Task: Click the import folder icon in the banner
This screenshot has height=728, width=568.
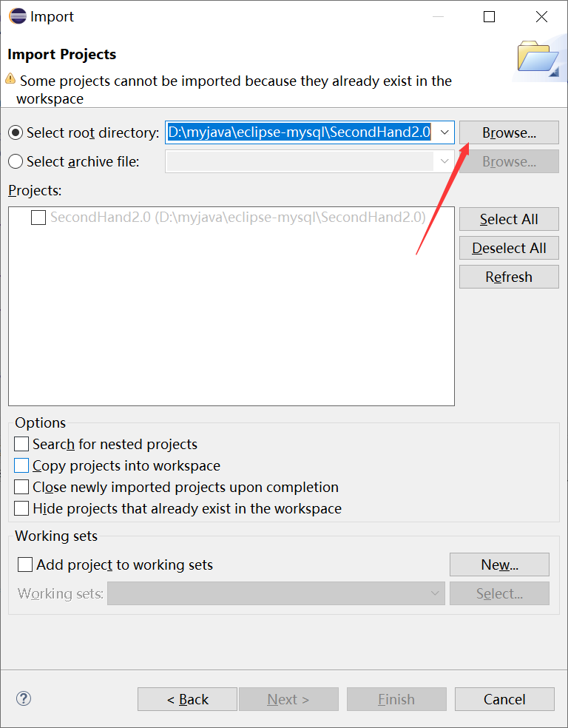Action: [x=538, y=58]
